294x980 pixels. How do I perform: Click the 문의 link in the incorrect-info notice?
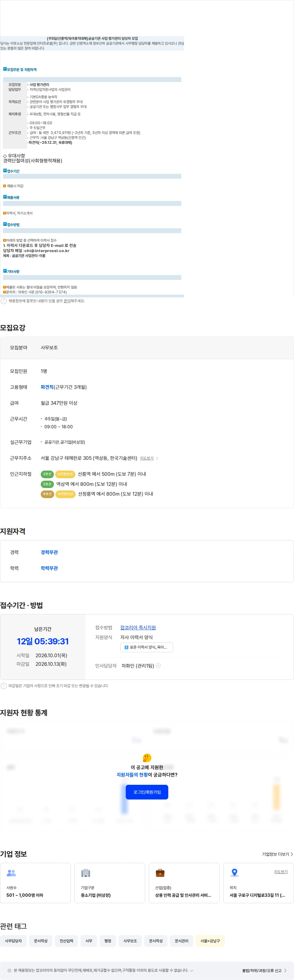(67, 301)
